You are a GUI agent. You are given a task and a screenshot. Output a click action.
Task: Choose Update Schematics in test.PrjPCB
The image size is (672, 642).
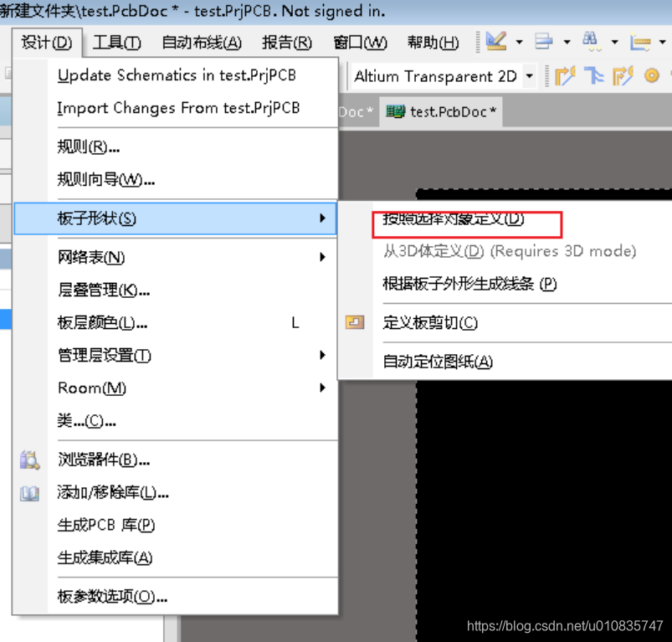click(x=176, y=75)
